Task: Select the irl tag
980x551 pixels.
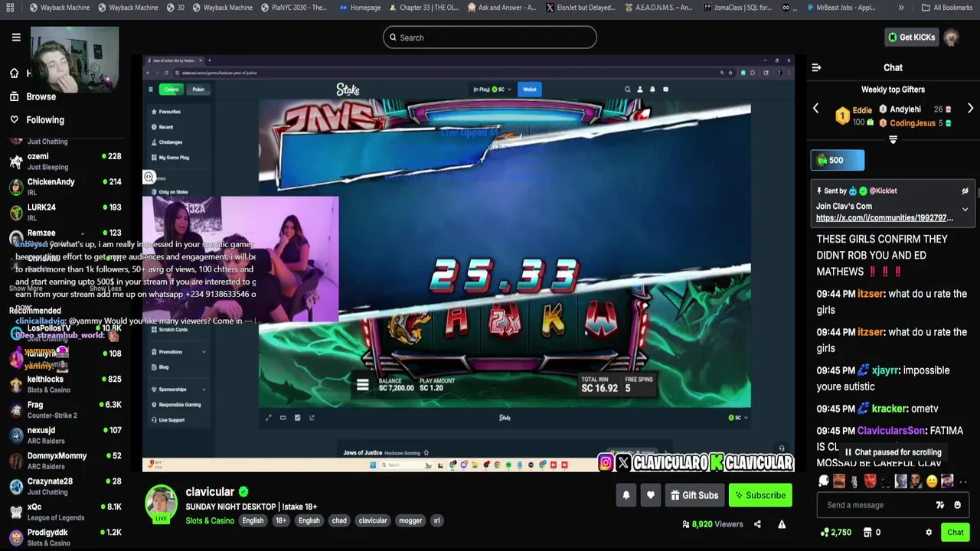Action: click(x=437, y=520)
